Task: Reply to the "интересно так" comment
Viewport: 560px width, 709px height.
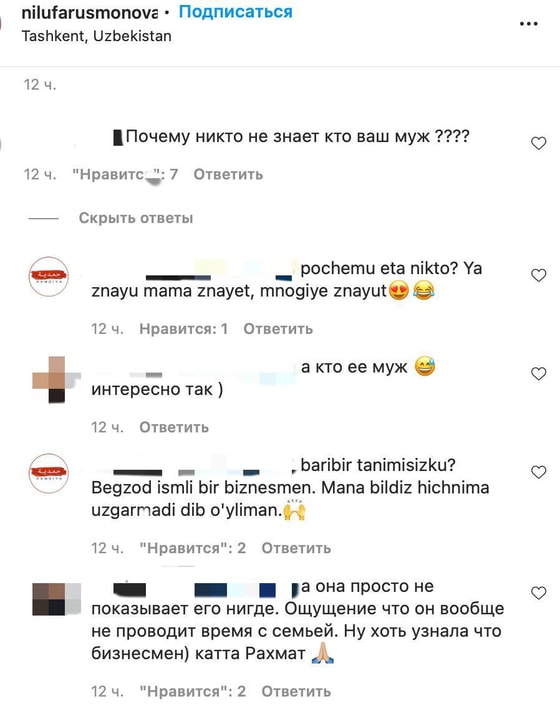Action: [x=174, y=427]
